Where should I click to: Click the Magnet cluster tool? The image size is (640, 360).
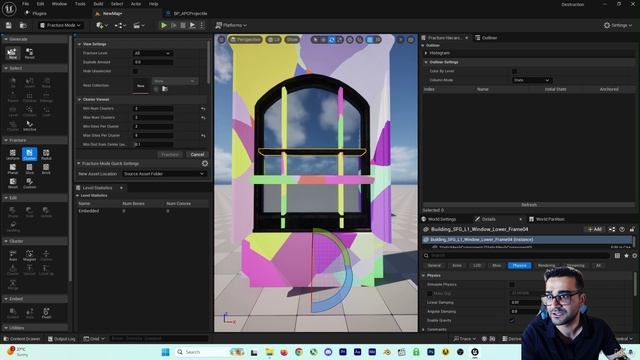pyautogui.click(x=29, y=256)
